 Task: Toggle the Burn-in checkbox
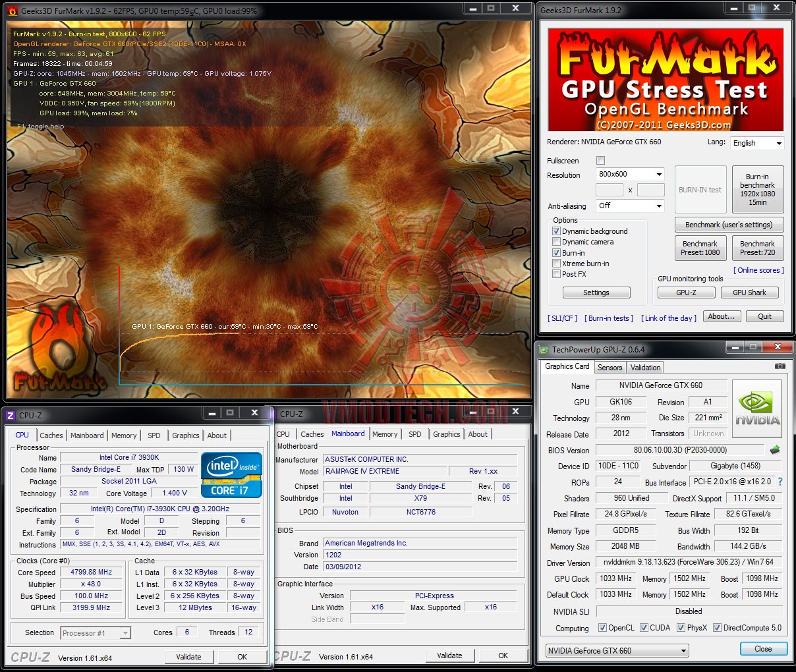pyautogui.click(x=556, y=253)
